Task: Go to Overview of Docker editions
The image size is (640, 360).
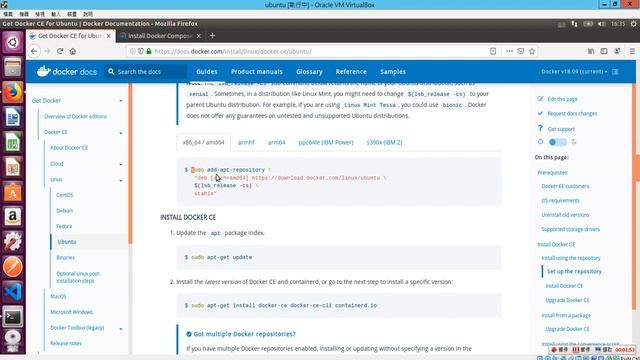Action: click(x=75, y=116)
